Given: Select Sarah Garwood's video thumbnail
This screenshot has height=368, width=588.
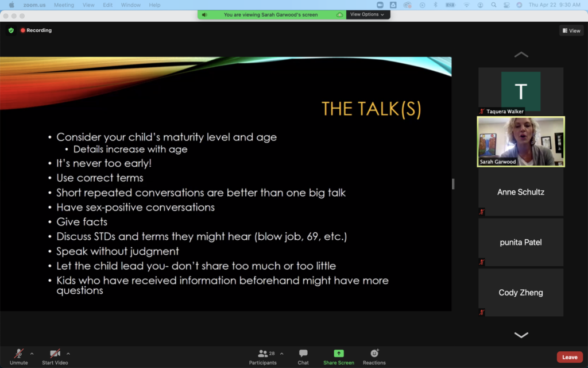Looking at the screenshot, I should [x=521, y=142].
